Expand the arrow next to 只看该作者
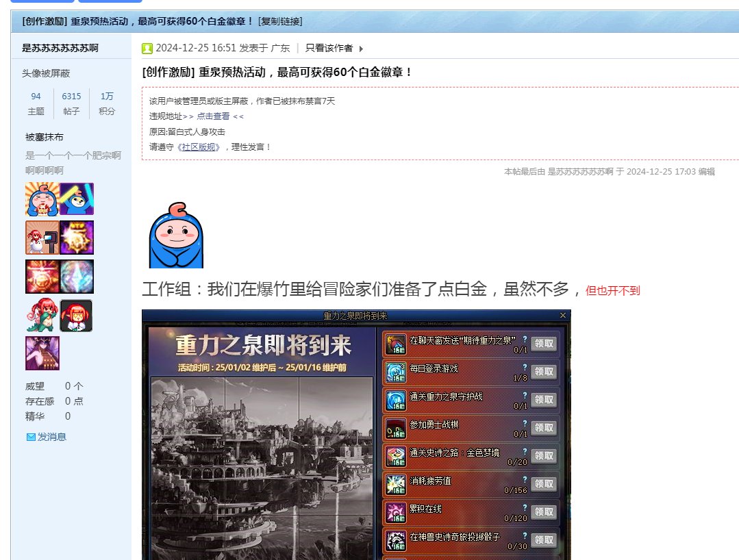 (x=361, y=49)
